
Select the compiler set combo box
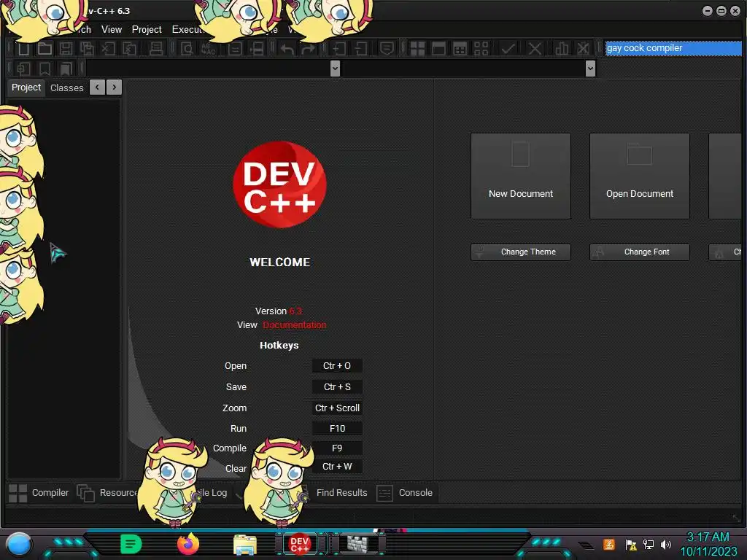click(x=673, y=48)
